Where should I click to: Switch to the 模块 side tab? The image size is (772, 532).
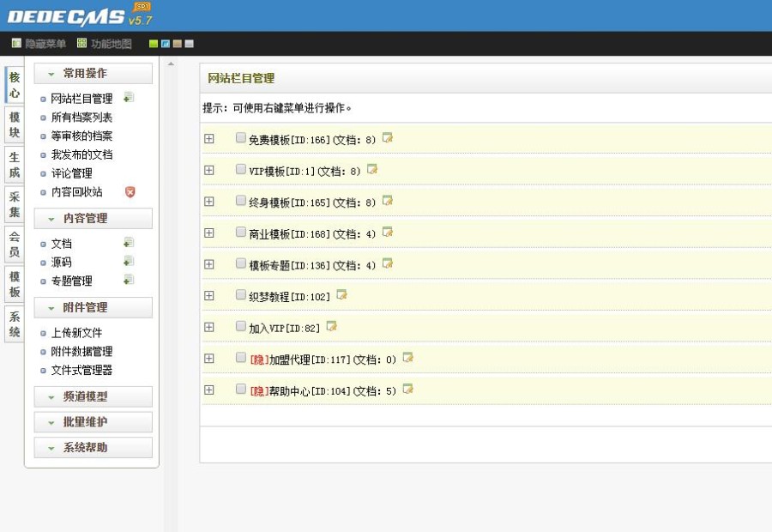(15, 124)
